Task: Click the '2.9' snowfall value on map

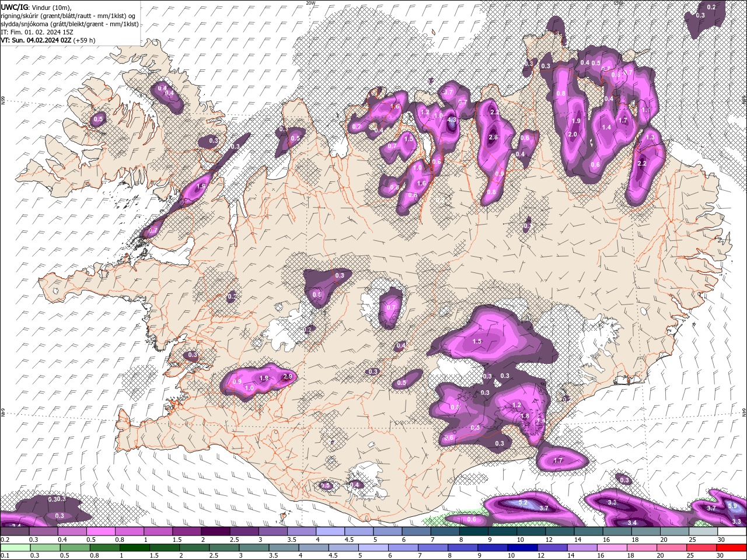Action: [x=287, y=376]
